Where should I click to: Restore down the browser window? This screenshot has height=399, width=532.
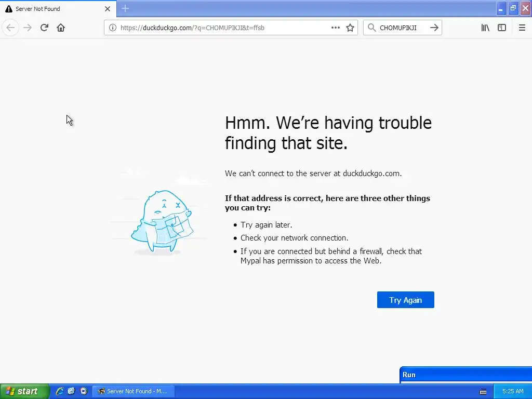pos(513,8)
